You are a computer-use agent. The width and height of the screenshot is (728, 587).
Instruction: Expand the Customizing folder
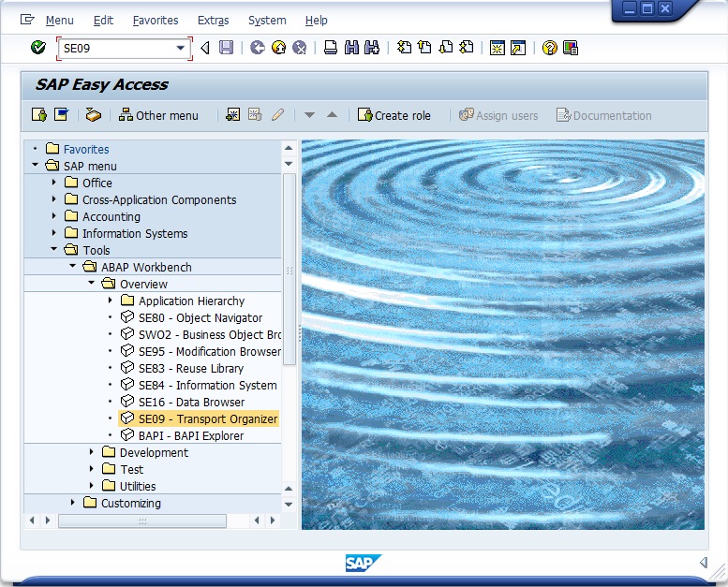tap(72, 502)
